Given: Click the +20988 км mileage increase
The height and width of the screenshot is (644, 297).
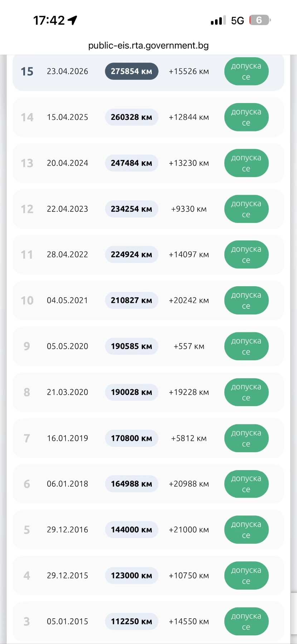Looking at the screenshot, I should pos(189,484).
